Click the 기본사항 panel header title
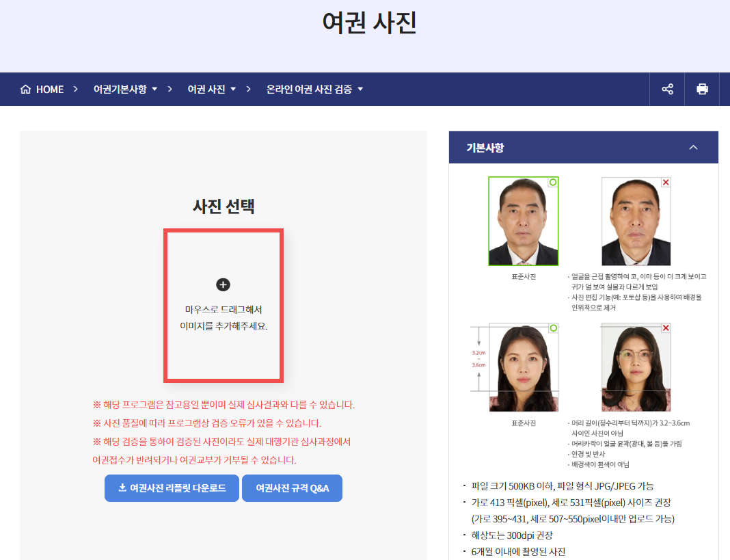 485,148
